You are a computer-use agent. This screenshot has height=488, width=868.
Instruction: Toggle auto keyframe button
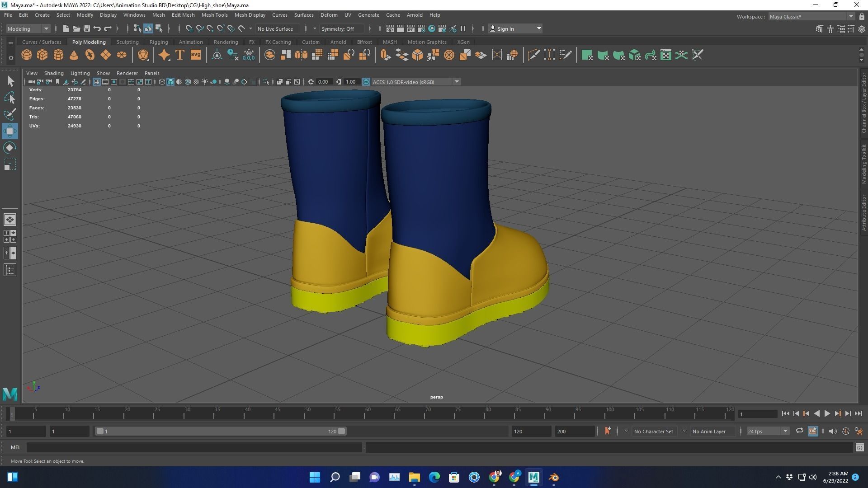[845, 431]
